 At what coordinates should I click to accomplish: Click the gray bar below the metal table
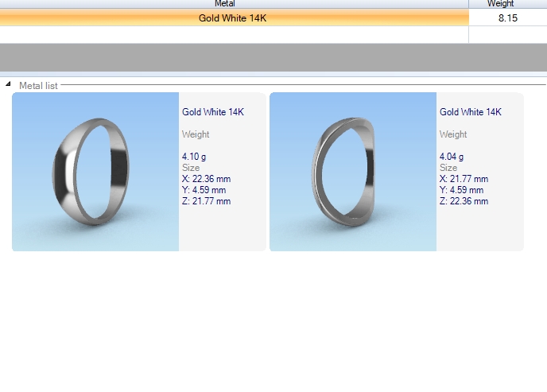pos(273,58)
